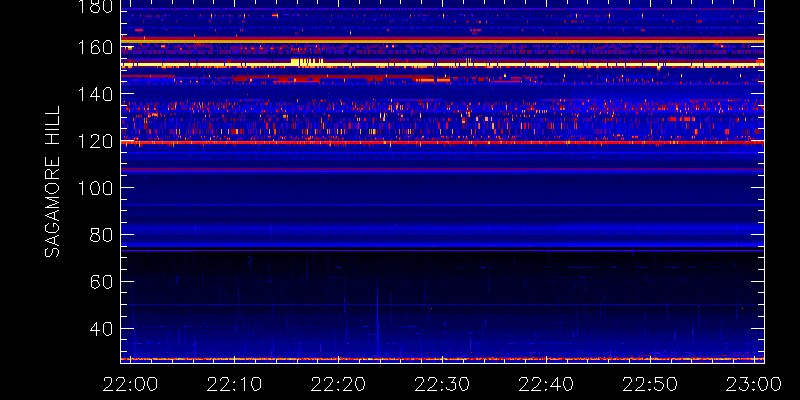The width and height of the screenshot is (800, 400).
Task: Click the 22:50 time axis label
Action: [x=650, y=384]
